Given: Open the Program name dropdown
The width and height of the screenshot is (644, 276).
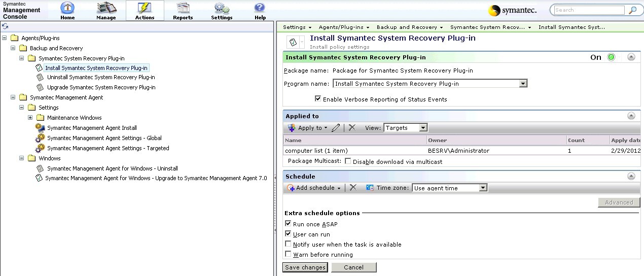Looking at the screenshot, I should coord(524,84).
